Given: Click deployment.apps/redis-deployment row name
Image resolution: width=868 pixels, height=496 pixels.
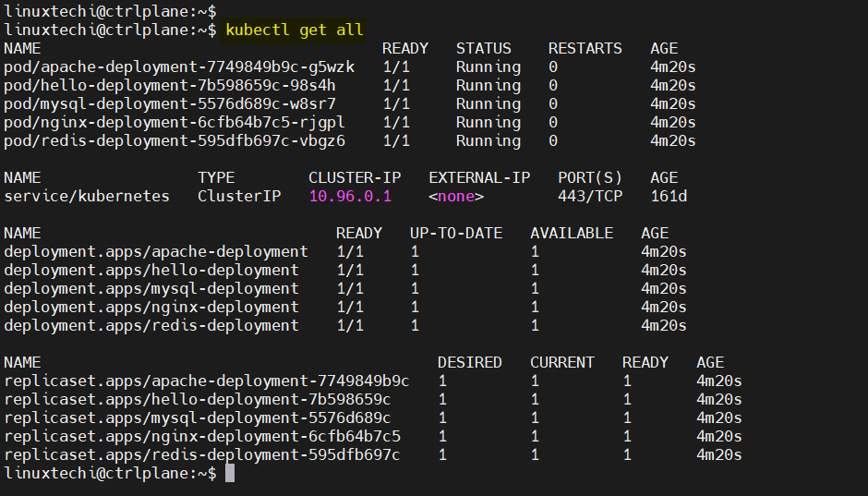Looking at the screenshot, I should tap(151, 325).
